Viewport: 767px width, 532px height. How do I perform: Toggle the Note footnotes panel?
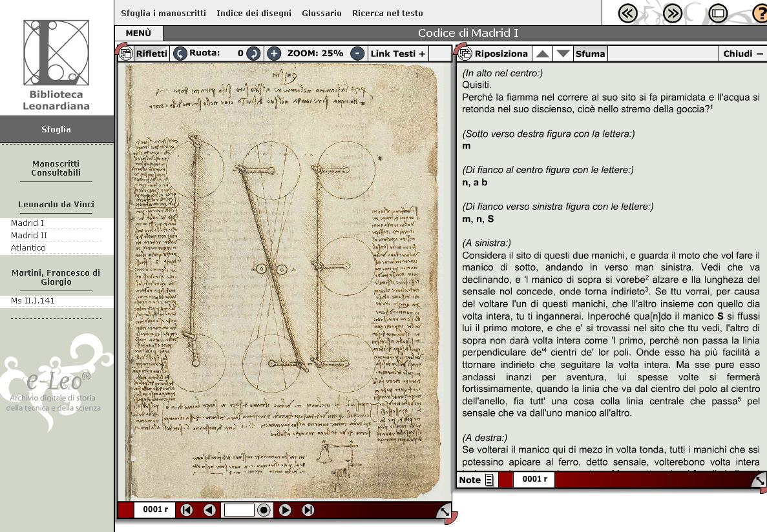(476, 480)
